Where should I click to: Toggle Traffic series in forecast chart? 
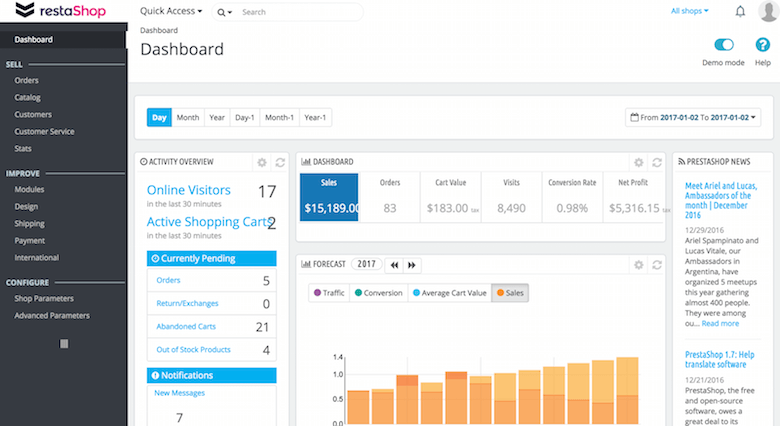[x=329, y=293]
